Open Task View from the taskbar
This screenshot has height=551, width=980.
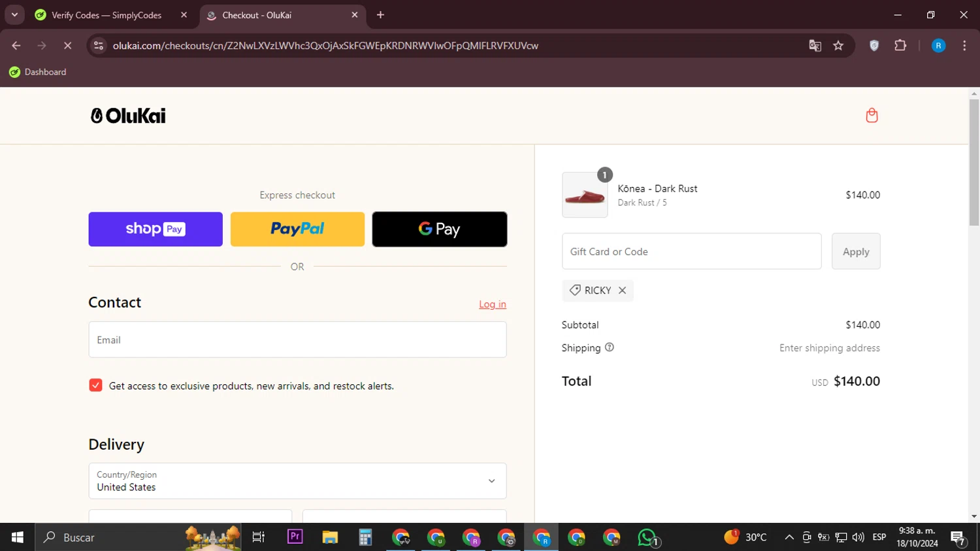tap(259, 537)
